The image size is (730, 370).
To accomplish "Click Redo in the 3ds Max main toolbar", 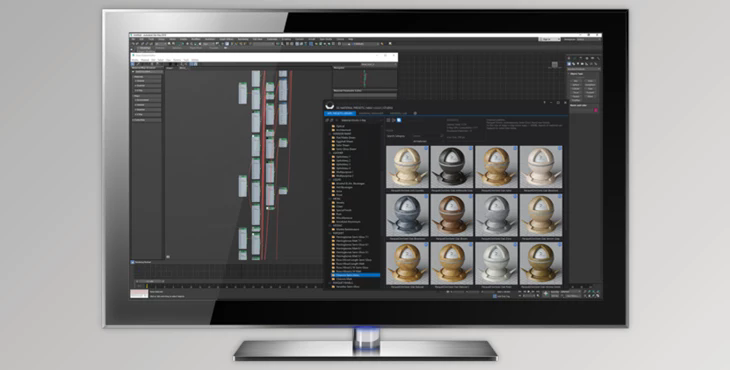I will click(137, 44).
